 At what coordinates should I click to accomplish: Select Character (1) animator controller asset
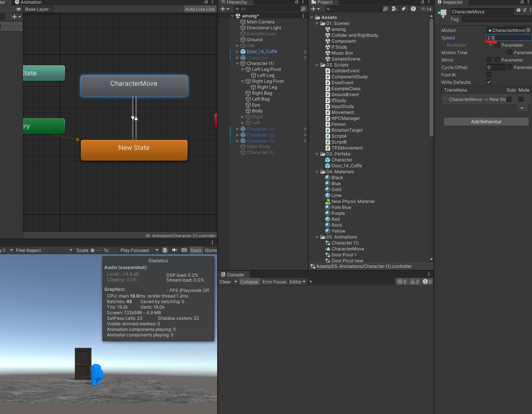click(345, 243)
